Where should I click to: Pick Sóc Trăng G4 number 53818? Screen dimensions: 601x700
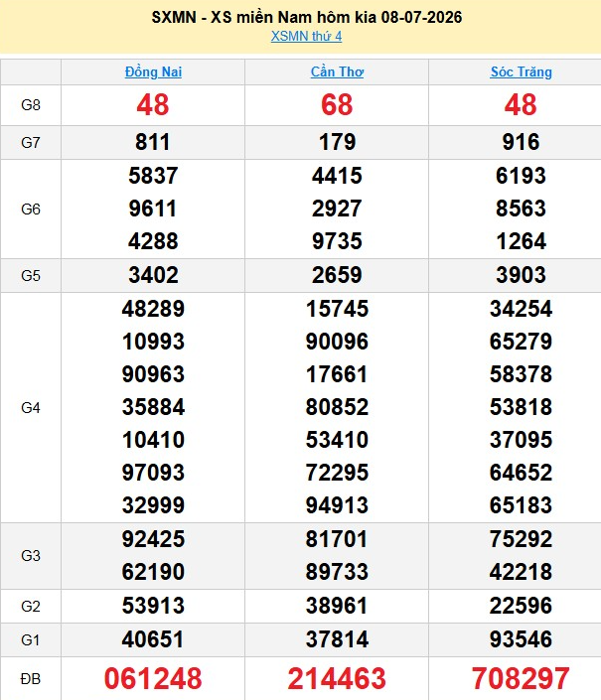click(x=522, y=407)
